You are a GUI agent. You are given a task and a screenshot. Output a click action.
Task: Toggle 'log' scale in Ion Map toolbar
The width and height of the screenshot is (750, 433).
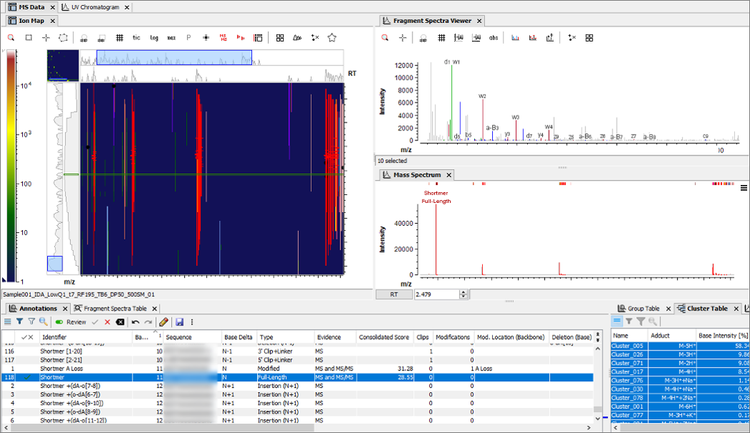154,38
